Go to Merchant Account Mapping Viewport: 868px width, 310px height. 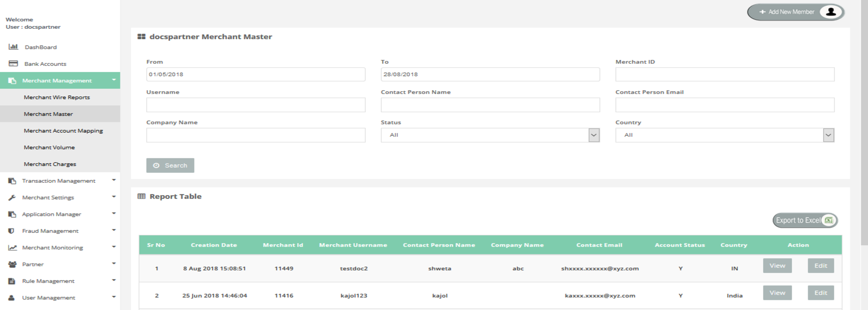[x=63, y=131]
